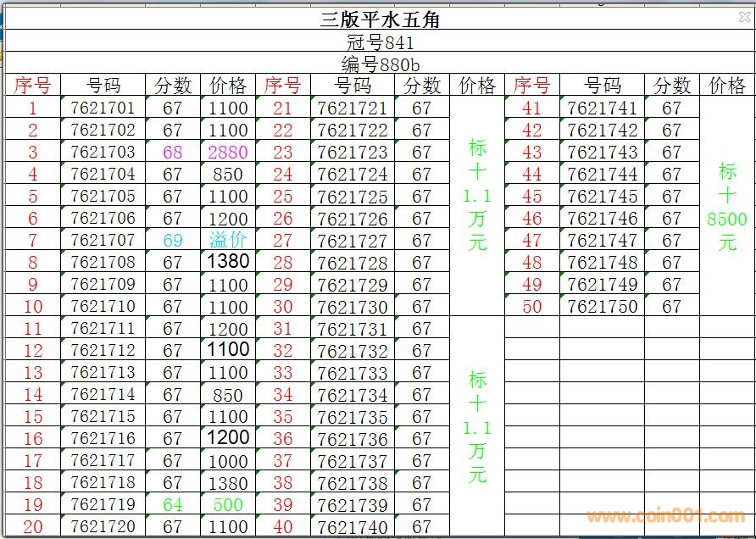The width and height of the screenshot is (756, 539).
Task: Click the magenta price cell 2880
Action: click(x=228, y=153)
